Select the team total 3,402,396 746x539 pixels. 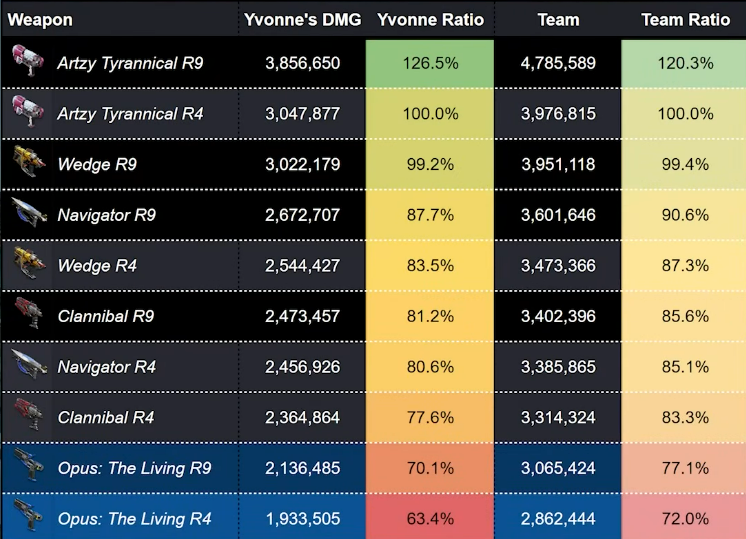pyautogui.click(x=558, y=316)
